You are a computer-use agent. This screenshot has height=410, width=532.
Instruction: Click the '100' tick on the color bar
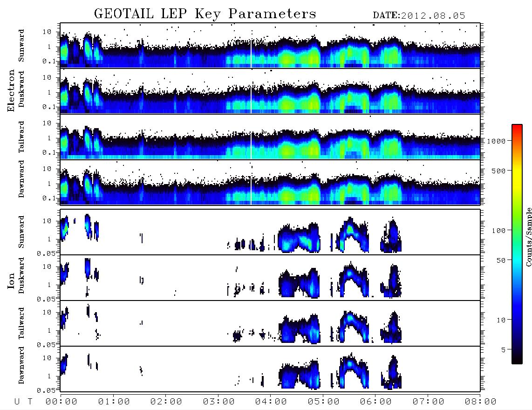[x=498, y=231]
